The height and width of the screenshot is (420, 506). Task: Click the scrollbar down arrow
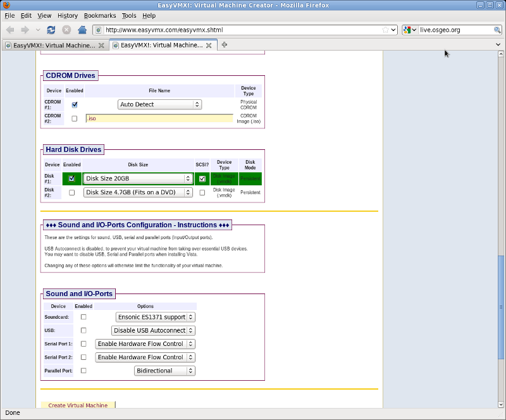click(x=501, y=404)
